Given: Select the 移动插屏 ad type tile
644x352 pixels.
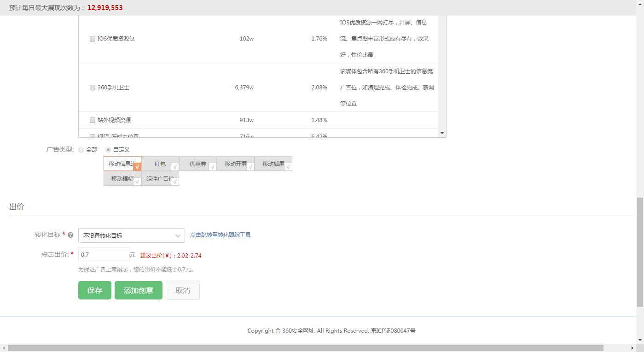Looking at the screenshot, I should coord(273,164).
